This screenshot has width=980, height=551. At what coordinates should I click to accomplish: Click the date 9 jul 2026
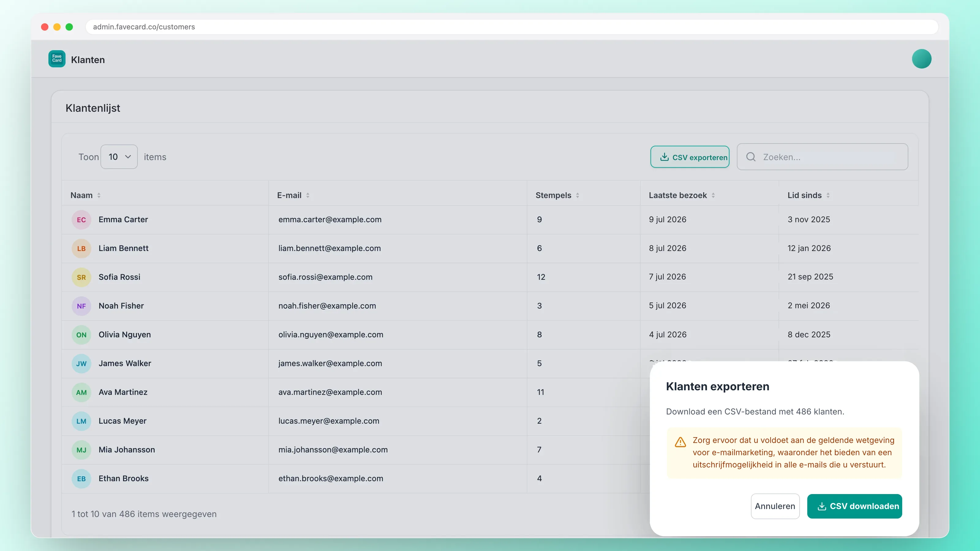(x=668, y=219)
